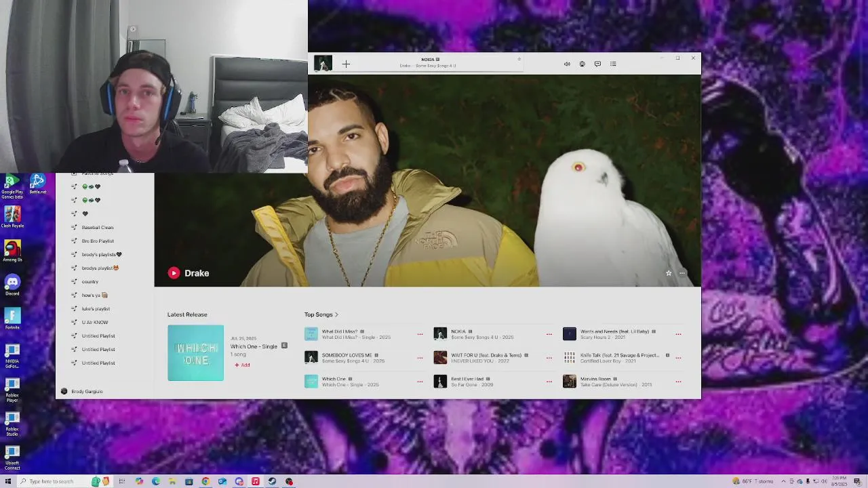Image resolution: width=868 pixels, height=488 pixels.
Task: Open Task View on taskbar
Action: tap(122, 482)
